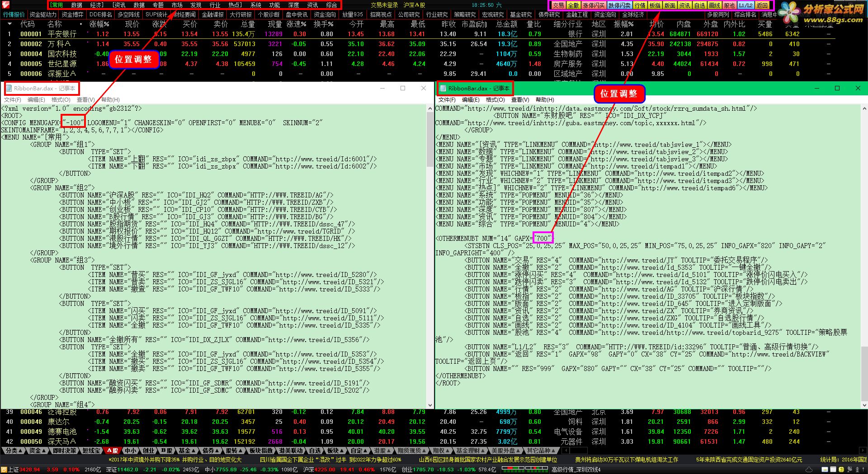Expand the 其它品种▲ bottom menu
Viewport: 868px width, 474px height.
tap(541, 451)
